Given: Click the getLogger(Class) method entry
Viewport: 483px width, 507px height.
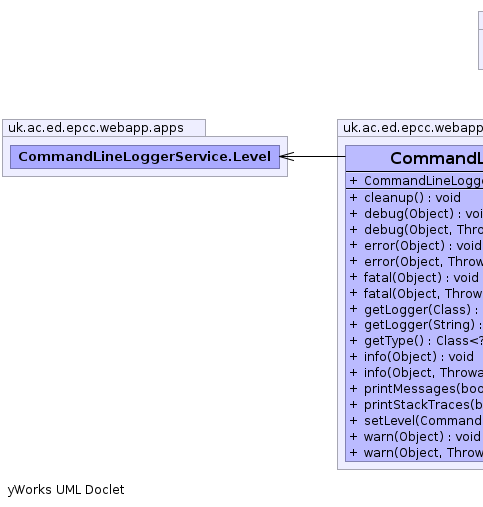Looking at the screenshot, I should (422, 310).
